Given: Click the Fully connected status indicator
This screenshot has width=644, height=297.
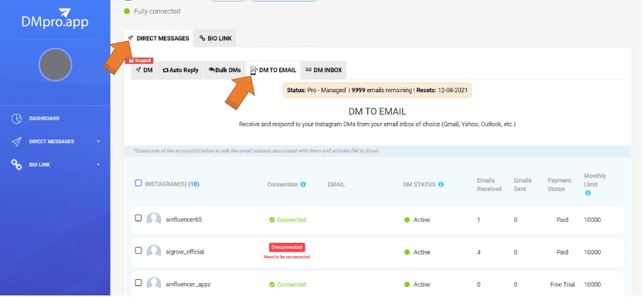Looking at the screenshot, I should click(x=152, y=12).
